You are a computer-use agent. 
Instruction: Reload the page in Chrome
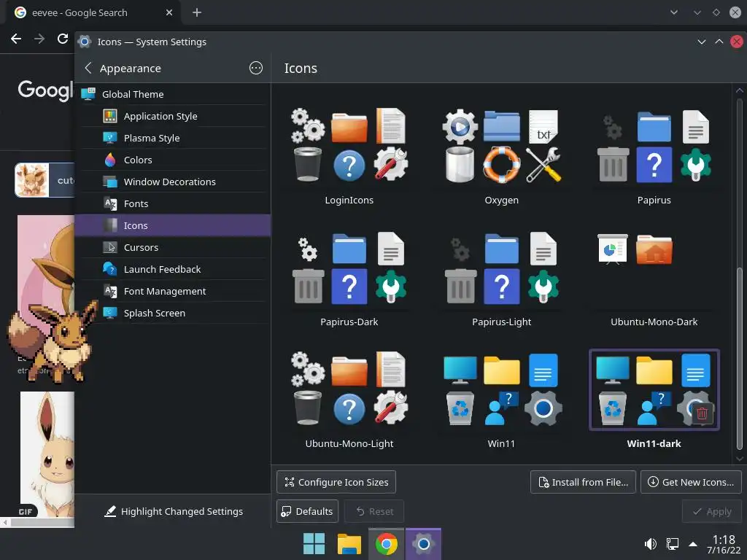point(63,39)
